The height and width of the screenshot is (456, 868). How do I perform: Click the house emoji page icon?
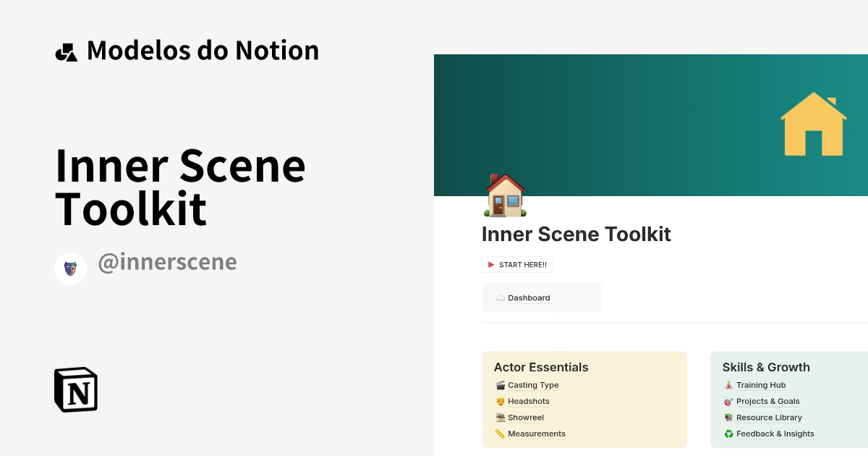pos(503,196)
